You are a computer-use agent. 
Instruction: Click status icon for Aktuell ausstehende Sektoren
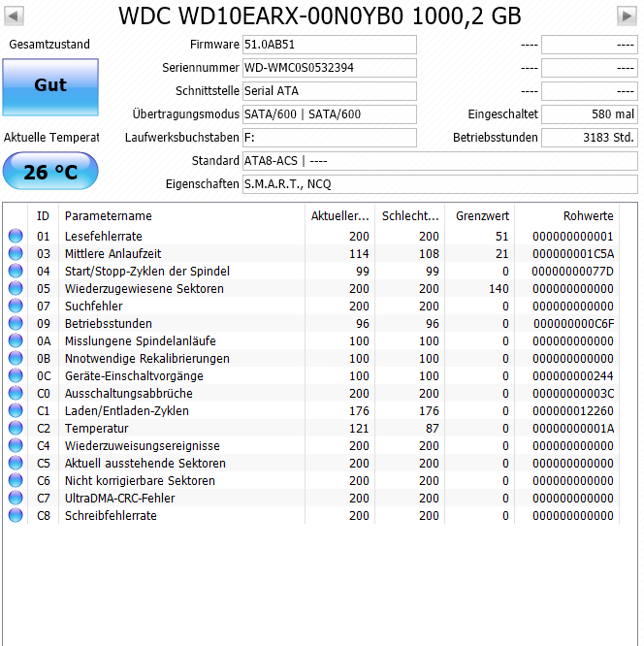(16, 463)
